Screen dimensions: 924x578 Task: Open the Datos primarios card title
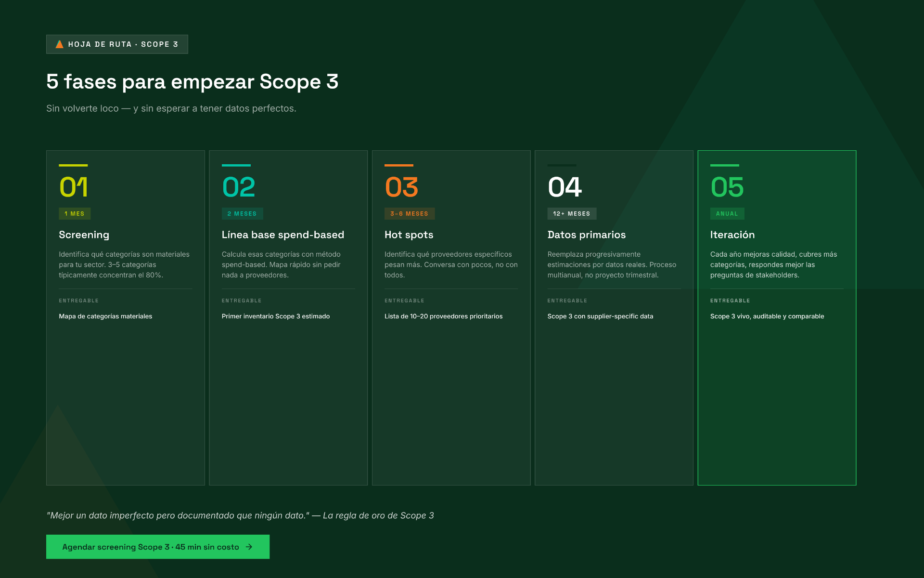tap(587, 235)
